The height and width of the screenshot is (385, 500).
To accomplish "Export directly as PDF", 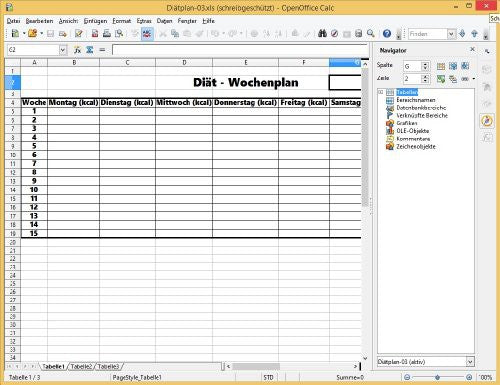I will coord(95,34).
